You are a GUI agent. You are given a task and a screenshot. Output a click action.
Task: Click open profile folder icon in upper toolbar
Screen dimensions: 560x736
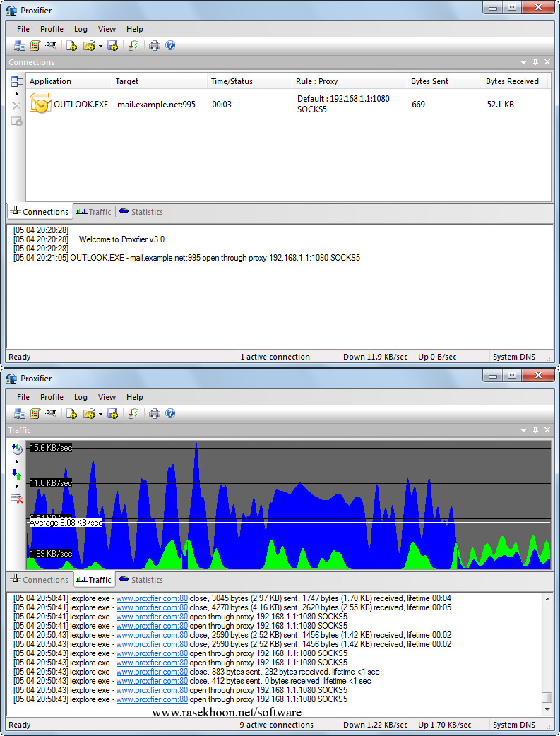[89, 45]
